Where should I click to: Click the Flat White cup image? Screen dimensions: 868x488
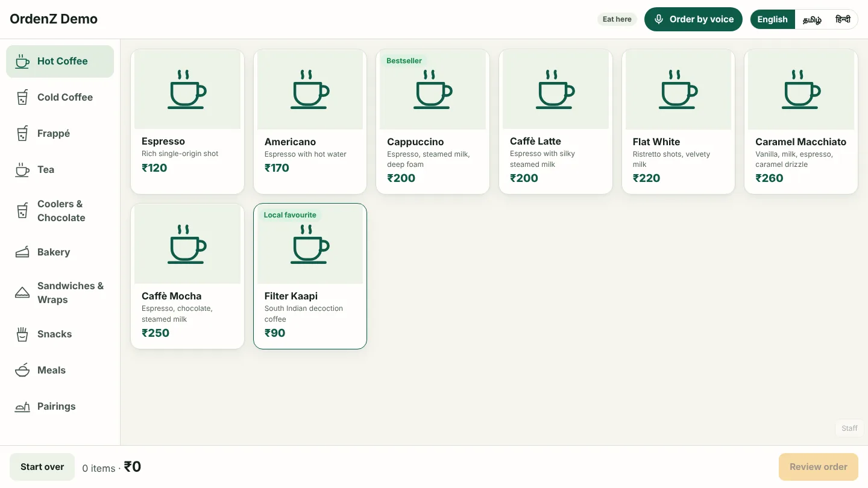[x=679, y=89]
